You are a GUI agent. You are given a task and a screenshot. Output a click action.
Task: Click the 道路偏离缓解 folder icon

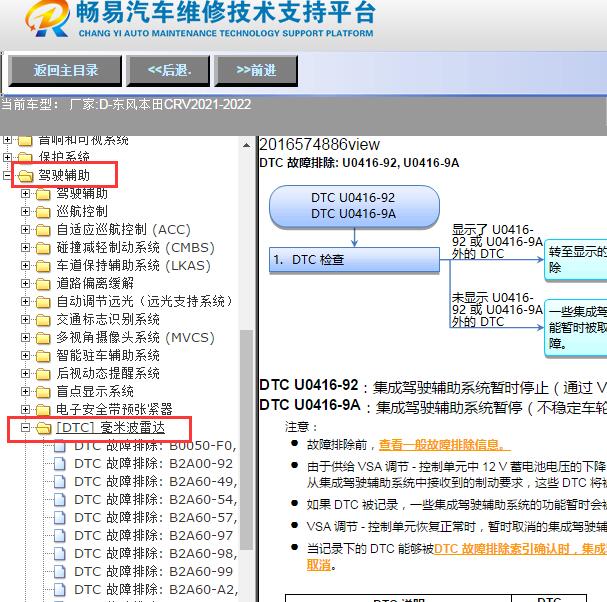tap(43, 284)
